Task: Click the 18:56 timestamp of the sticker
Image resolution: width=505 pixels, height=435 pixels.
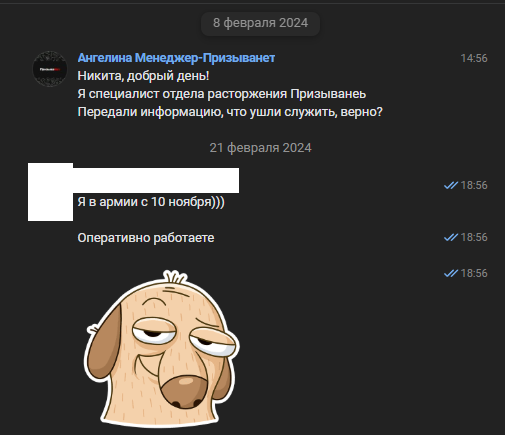Action: 474,273
